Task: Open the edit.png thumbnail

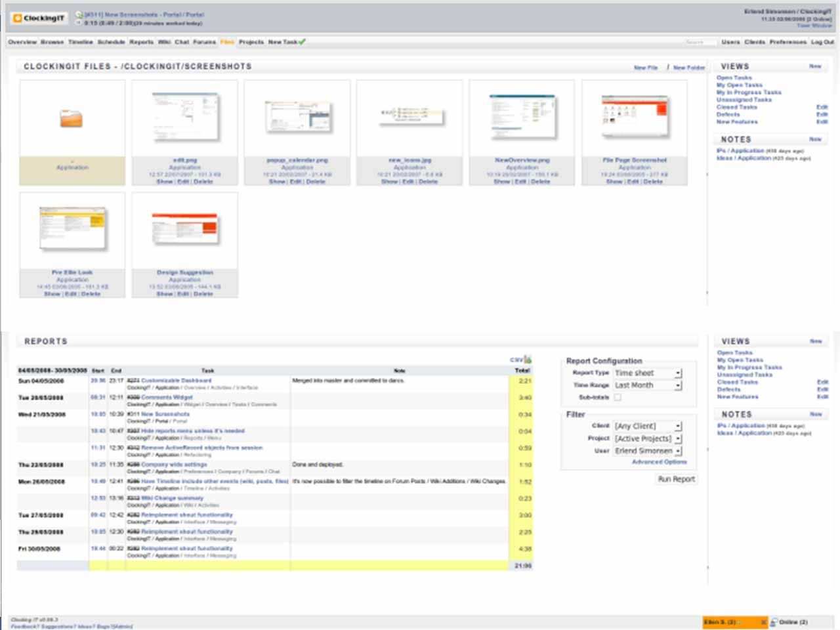Action: tap(184, 117)
